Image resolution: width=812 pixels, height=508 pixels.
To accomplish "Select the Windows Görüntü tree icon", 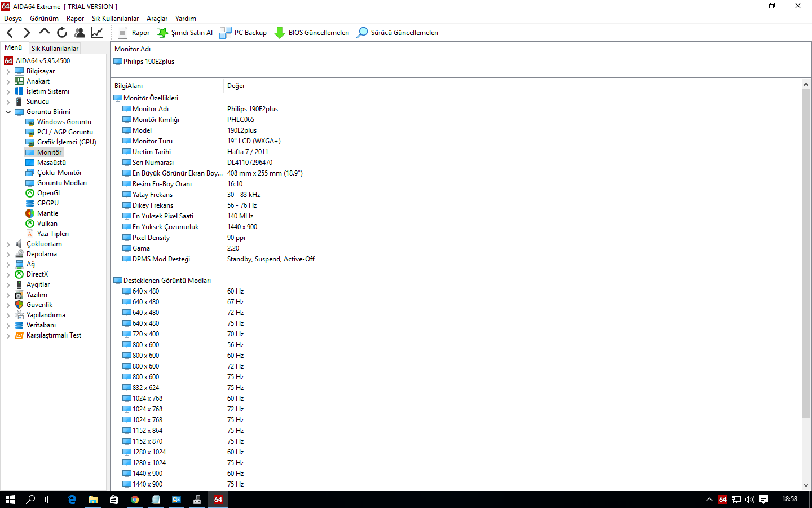I will (30, 122).
